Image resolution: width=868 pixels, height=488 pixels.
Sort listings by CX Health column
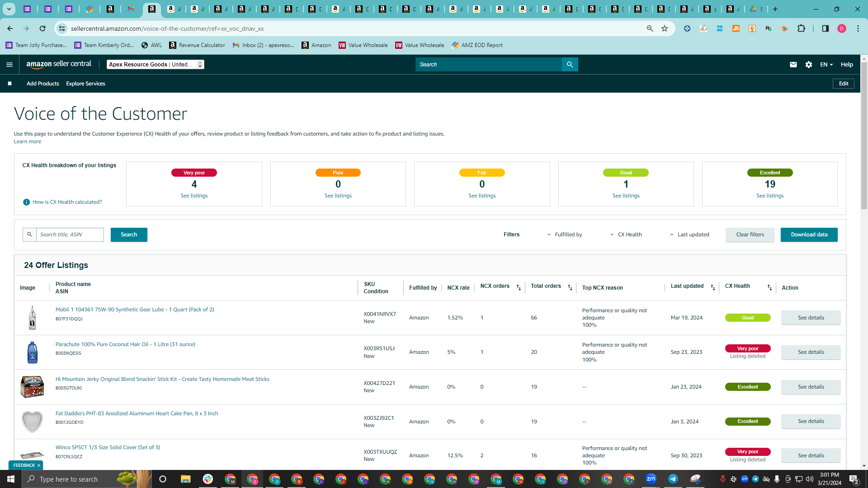769,287
